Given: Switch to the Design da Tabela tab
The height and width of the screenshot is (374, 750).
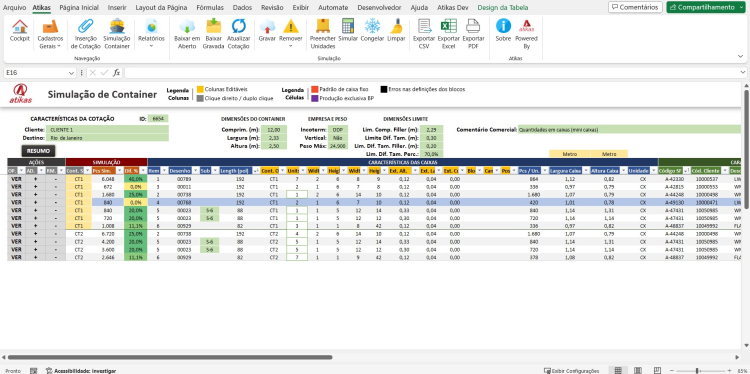Looking at the screenshot, I should (x=503, y=8).
